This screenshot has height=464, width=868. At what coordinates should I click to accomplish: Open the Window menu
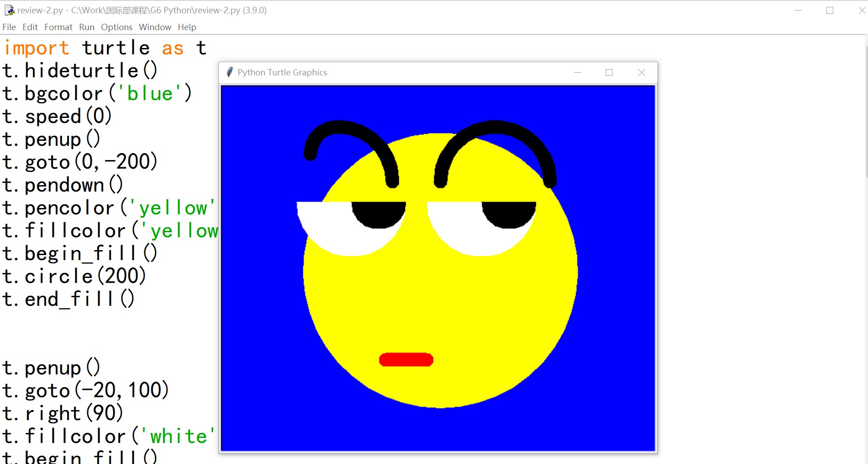click(155, 27)
